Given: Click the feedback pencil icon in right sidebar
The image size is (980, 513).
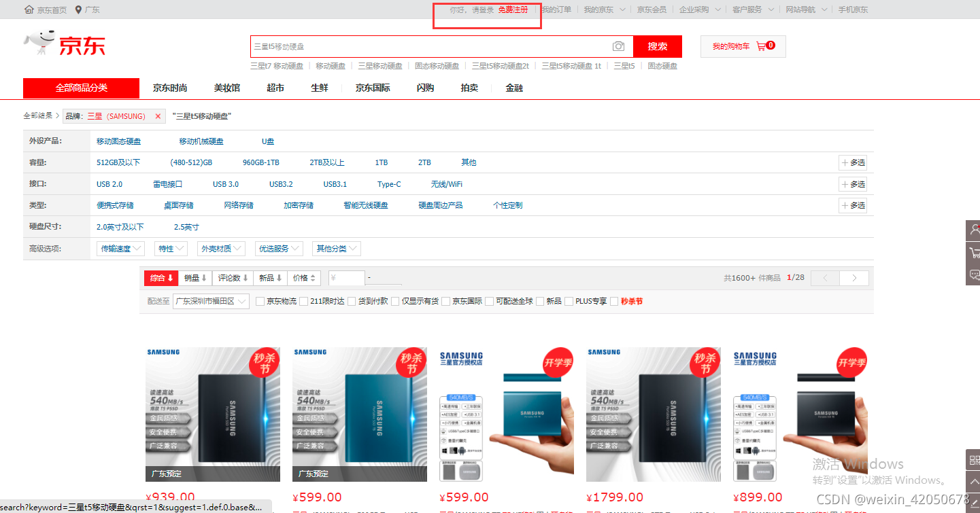Looking at the screenshot, I should (975, 502).
